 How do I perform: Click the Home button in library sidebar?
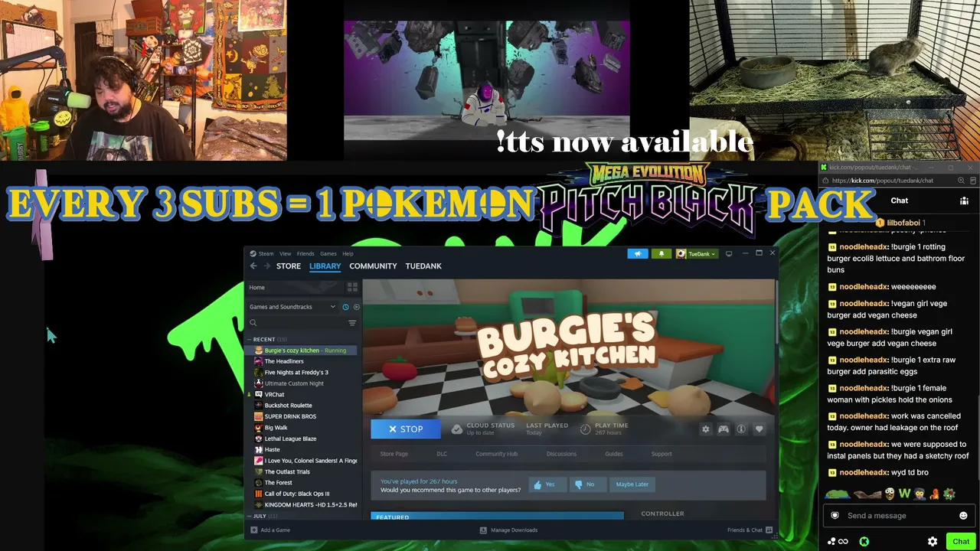click(x=294, y=288)
